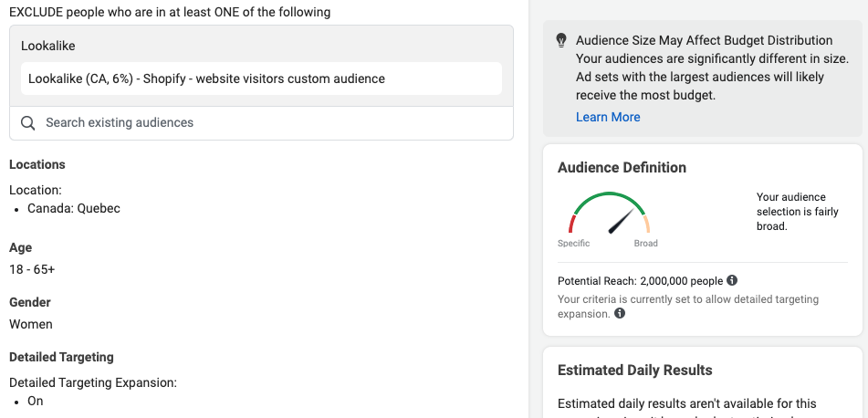The height and width of the screenshot is (418, 868).
Task: Open the Learn More link
Action: click(x=608, y=117)
